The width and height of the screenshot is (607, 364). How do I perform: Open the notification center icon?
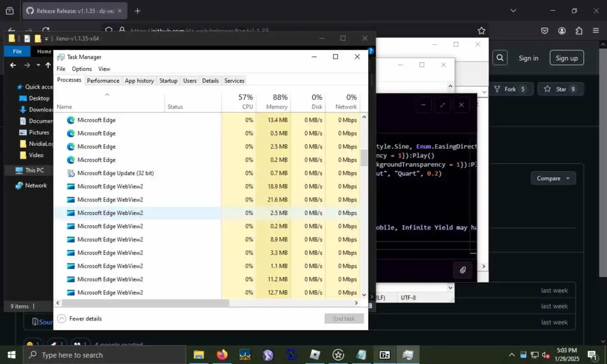[592, 355]
